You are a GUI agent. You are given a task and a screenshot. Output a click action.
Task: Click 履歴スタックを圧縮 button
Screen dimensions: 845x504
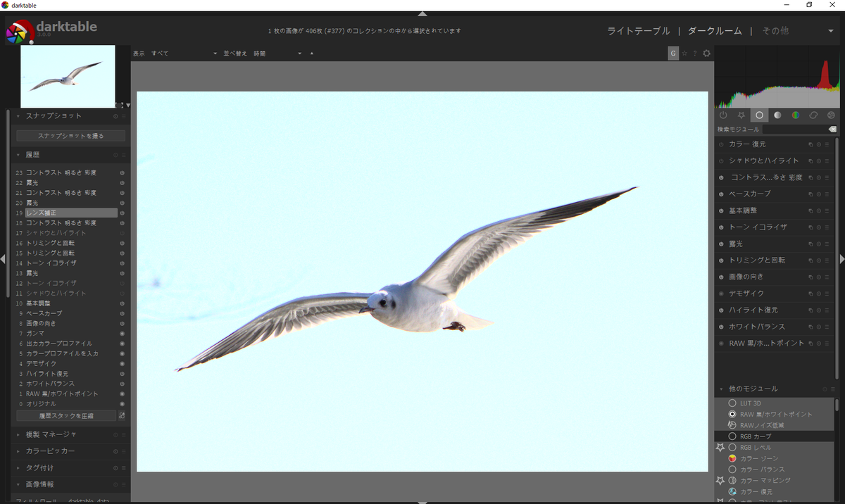pos(66,415)
